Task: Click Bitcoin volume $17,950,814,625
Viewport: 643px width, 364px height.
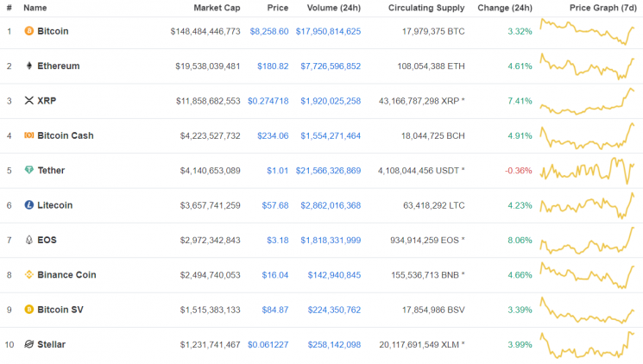Action: pyautogui.click(x=328, y=31)
